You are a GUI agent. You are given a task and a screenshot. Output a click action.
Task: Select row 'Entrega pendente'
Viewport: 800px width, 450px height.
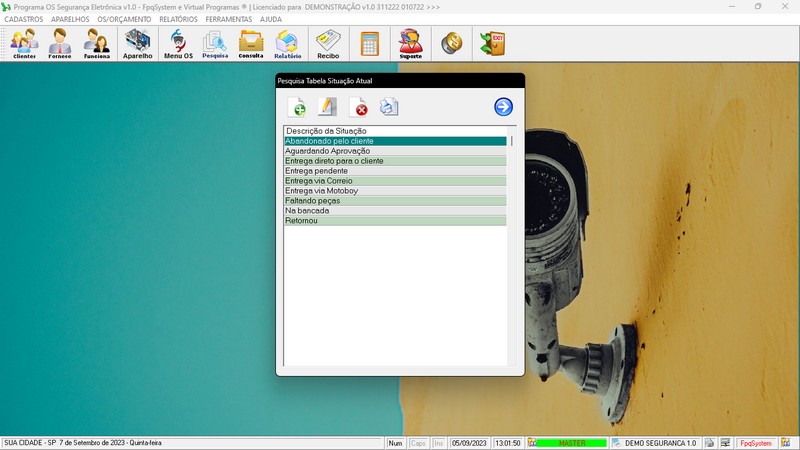tap(395, 171)
